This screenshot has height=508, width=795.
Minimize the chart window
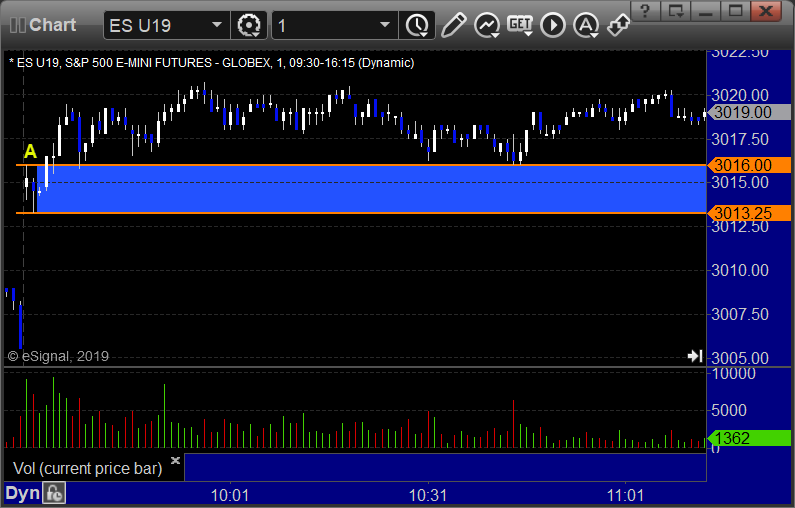pos(706,11)
